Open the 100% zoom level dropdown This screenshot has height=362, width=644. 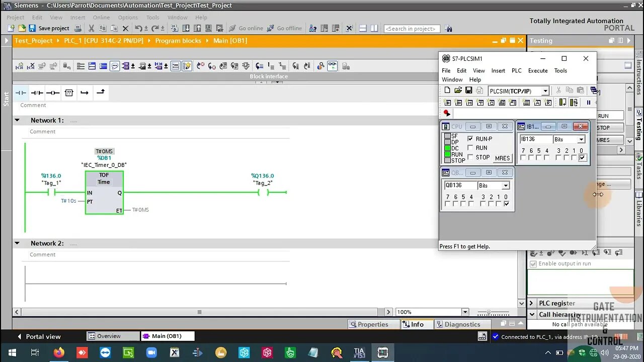465,312
